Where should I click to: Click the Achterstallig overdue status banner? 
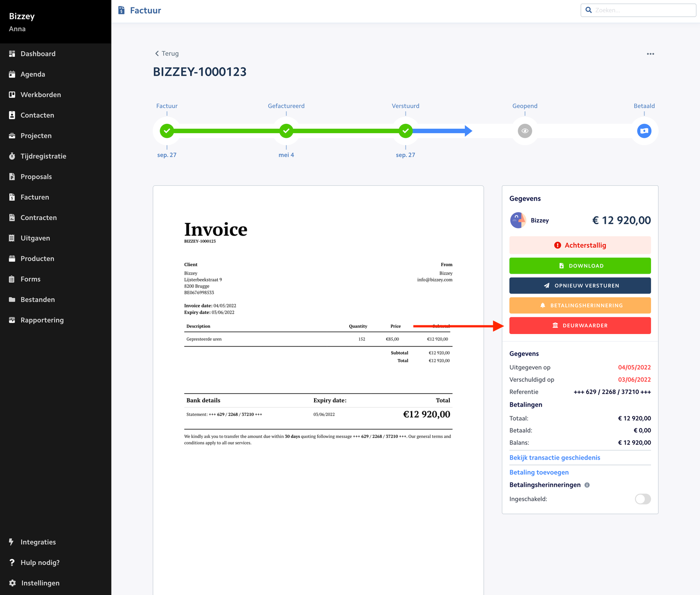(x=580, y=245)
